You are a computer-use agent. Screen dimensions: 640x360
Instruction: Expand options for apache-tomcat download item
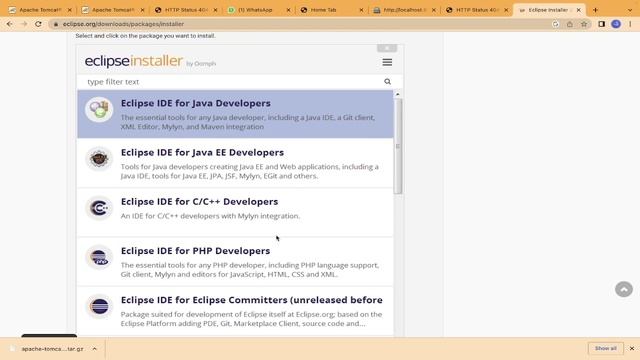coord(94,349)
